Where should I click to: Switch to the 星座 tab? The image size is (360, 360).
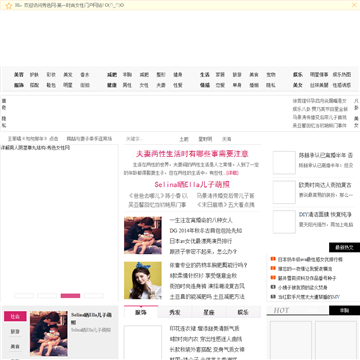click(x=209, y=312)
